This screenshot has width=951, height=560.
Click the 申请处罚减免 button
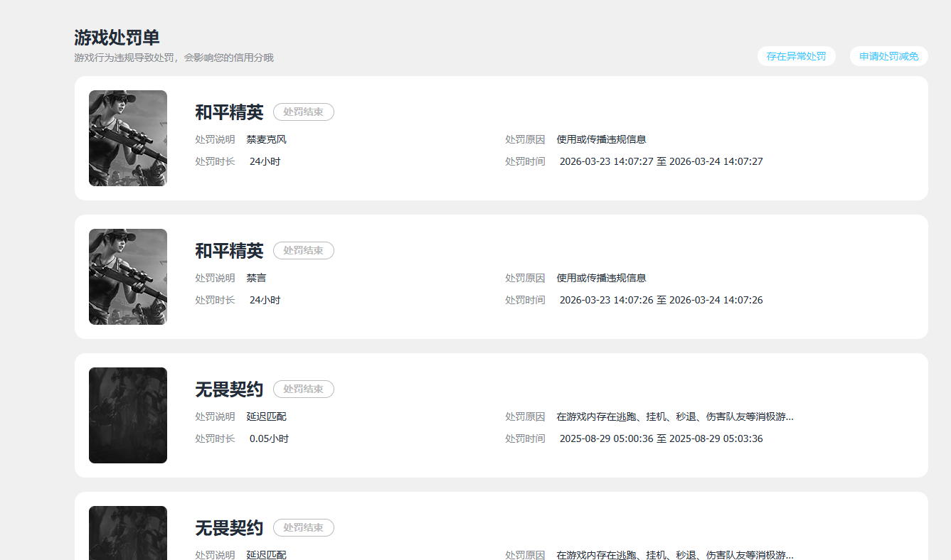[x=888, y=56]
